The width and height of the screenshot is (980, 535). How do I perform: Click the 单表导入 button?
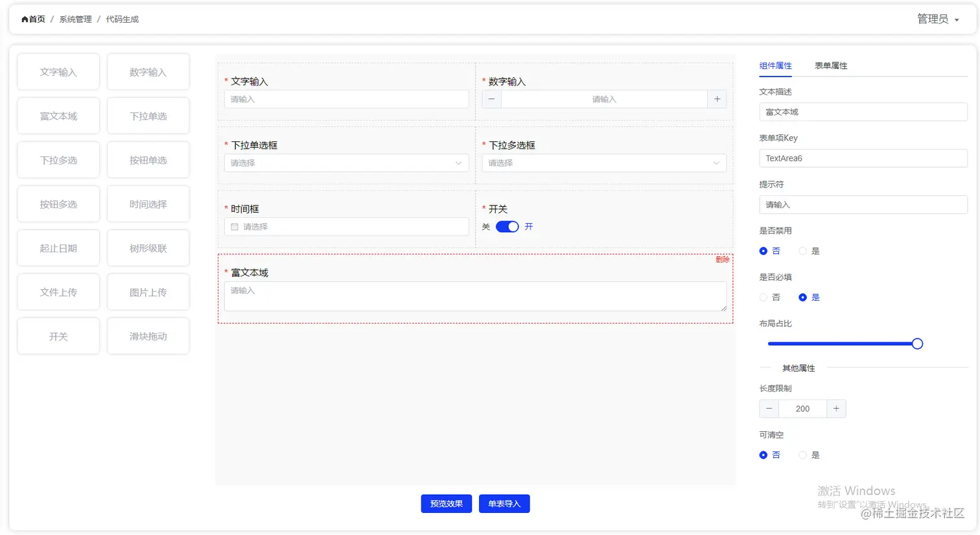click(504, 503)
